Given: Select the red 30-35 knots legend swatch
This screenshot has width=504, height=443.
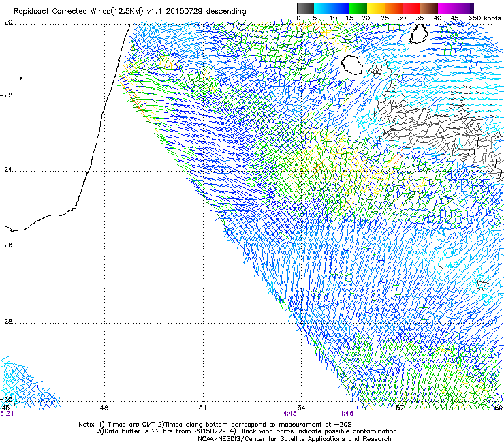Looking at the screenshot, I should (x=411, y=8).
